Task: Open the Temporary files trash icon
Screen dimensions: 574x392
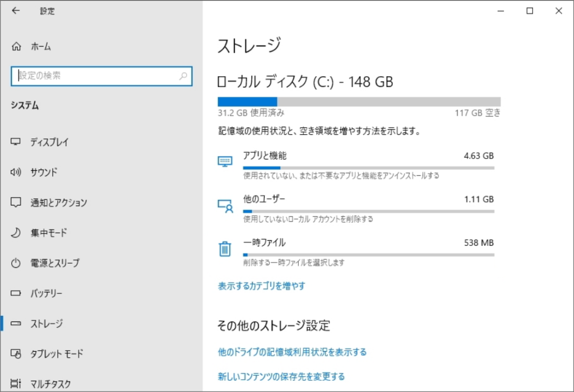Action: pyautogui.click(x=225, y=249)
